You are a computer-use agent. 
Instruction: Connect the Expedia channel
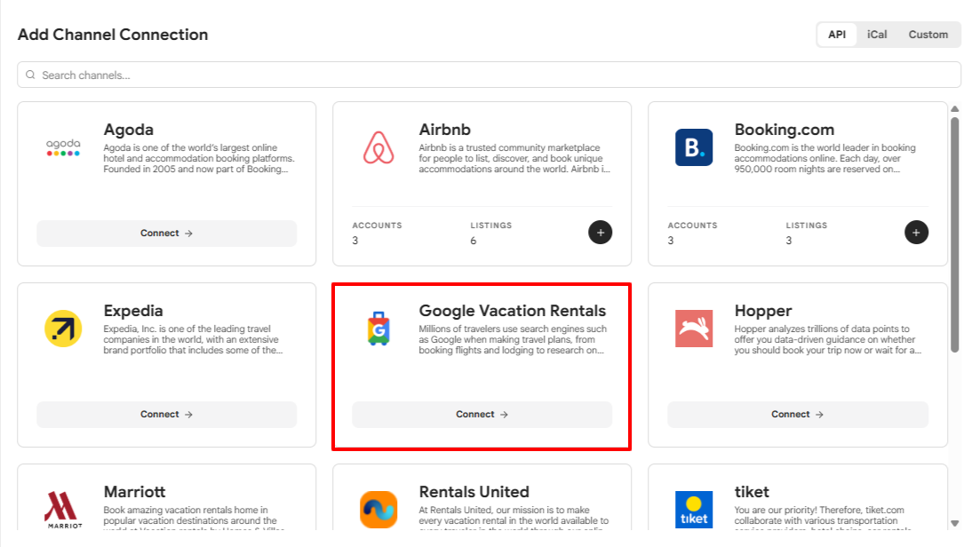pyautogui.click(x=167, y=414)
